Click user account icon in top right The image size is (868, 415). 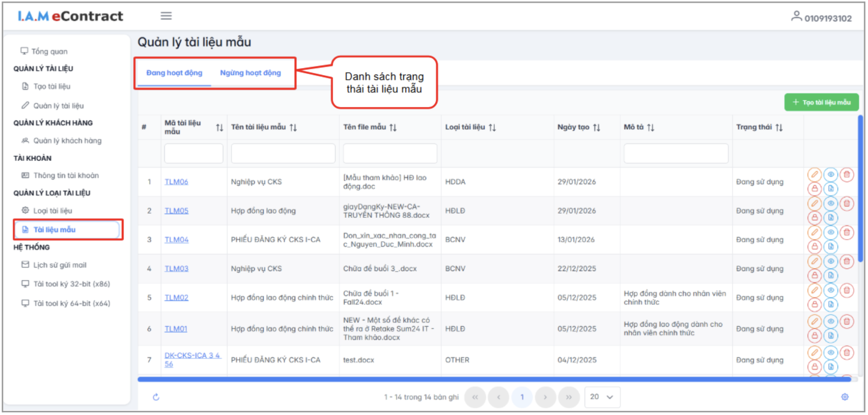coord(796,17)
